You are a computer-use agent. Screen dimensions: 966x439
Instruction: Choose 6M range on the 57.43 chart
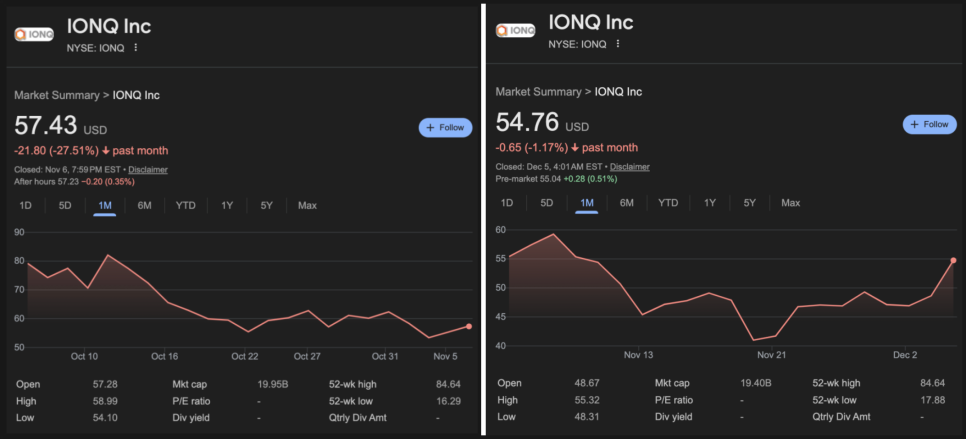144,205
